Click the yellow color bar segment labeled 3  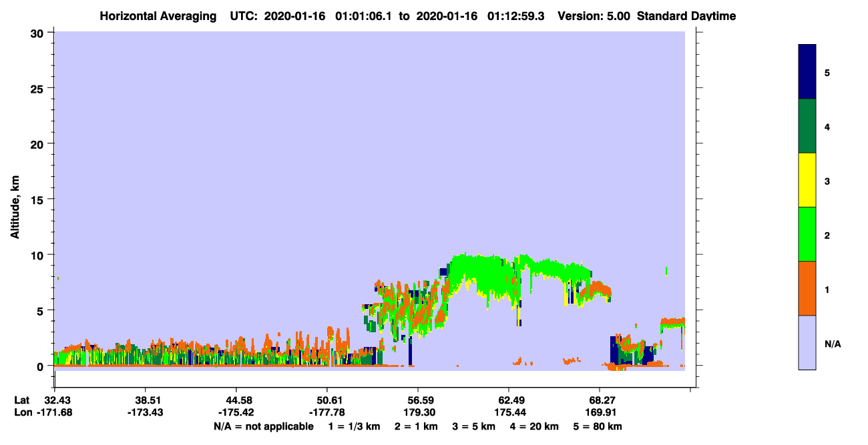[807, 180]
